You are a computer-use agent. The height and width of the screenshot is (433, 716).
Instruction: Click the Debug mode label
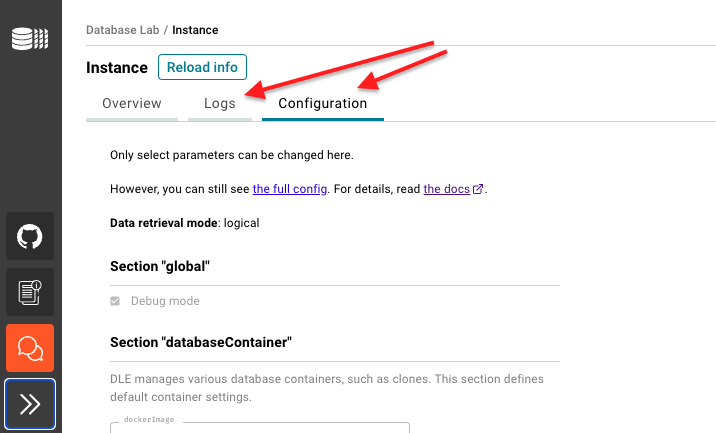point(165,301)
